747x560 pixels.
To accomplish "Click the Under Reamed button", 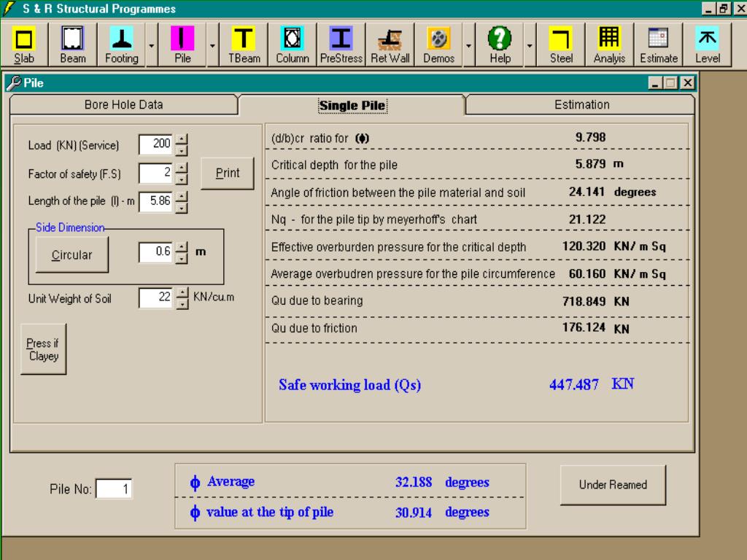I will (613, 485).
